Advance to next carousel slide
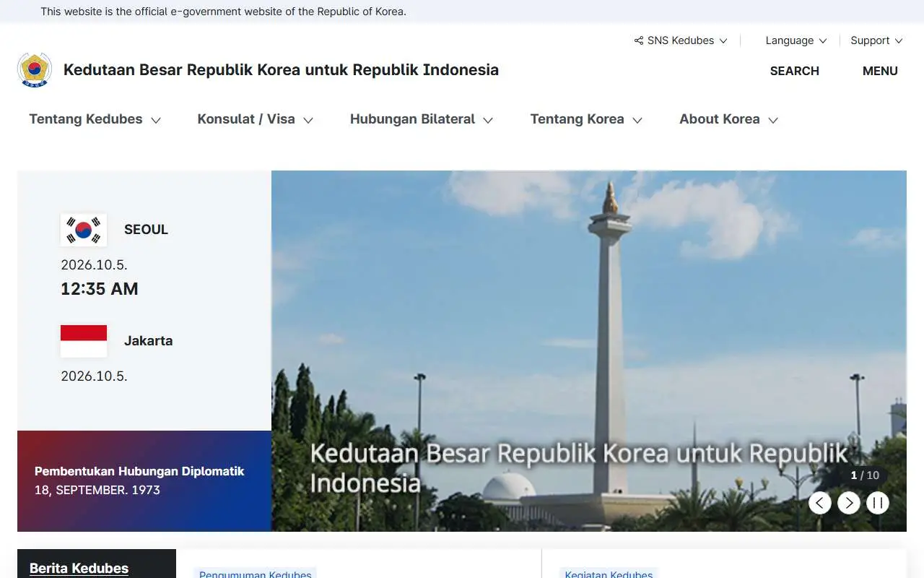Image resolution: width=924 pixels, height=578 pixels. 849,503
